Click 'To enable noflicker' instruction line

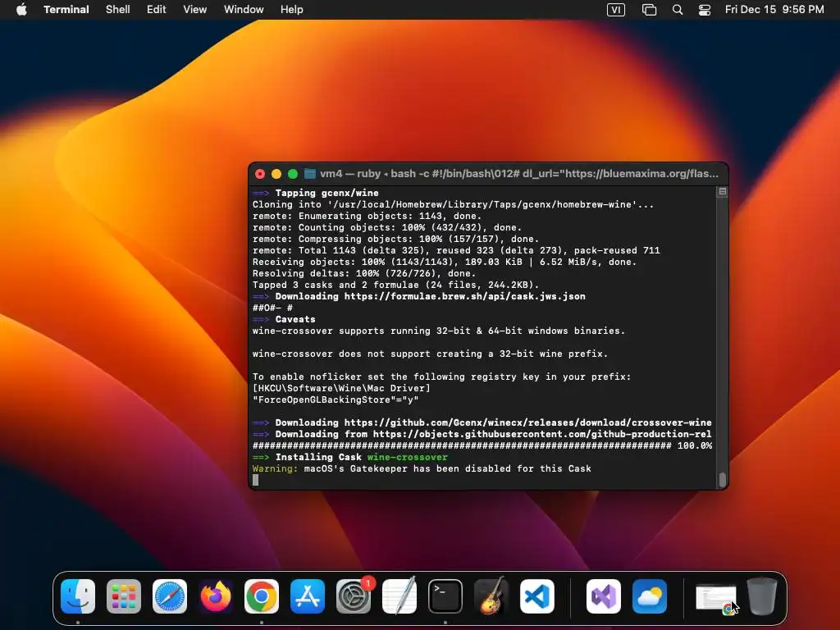point(441,377)
